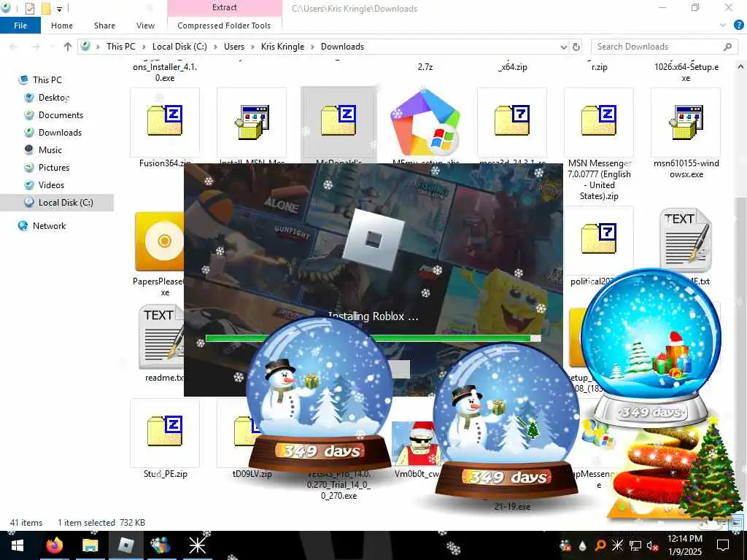Expand chevron after Kris Kringle breadcrumb
This screenshot has width=747, height=560.
click(x=312, y=47)
